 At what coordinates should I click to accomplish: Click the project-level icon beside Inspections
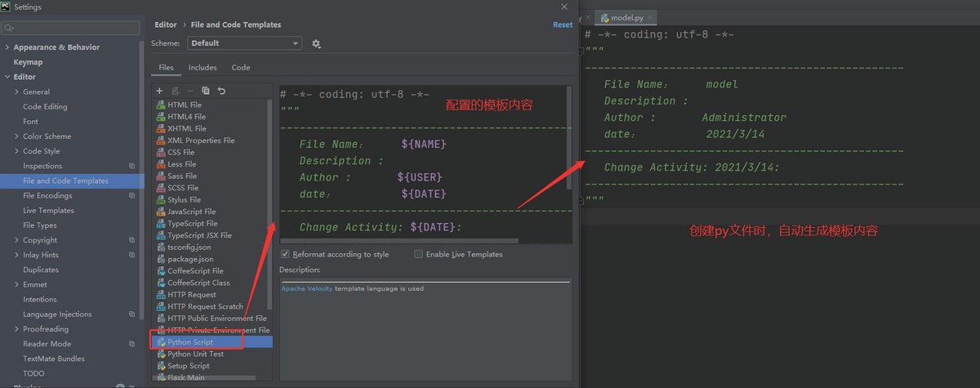[132, 166]
